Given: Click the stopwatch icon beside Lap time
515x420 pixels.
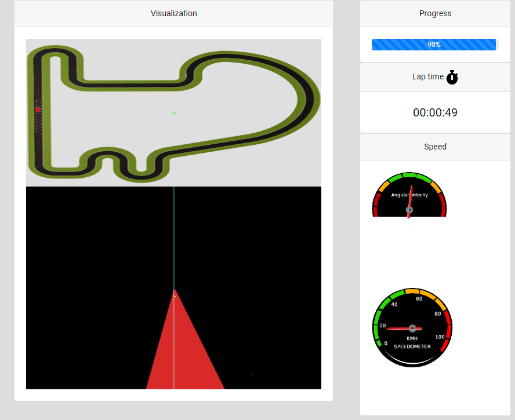Looking at the screenshot, I should [x=452, y=77].
